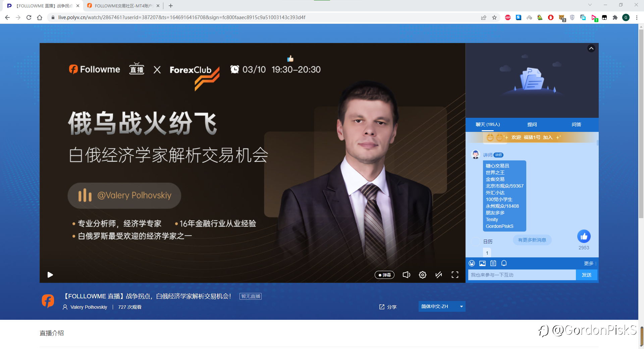Open a new browser tab
The image size is (644, 349).
click(x=171, y=6)
